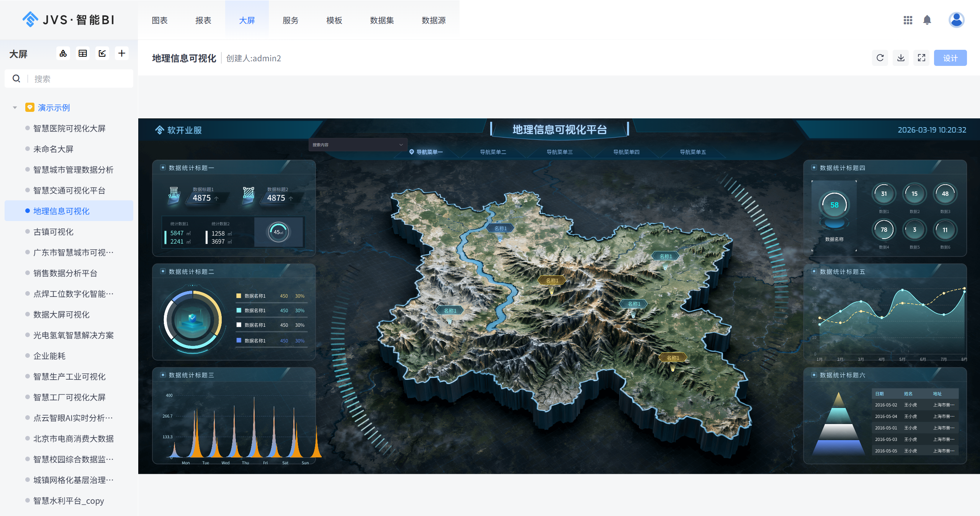Click the refresh icon next to download

point(880,58)
